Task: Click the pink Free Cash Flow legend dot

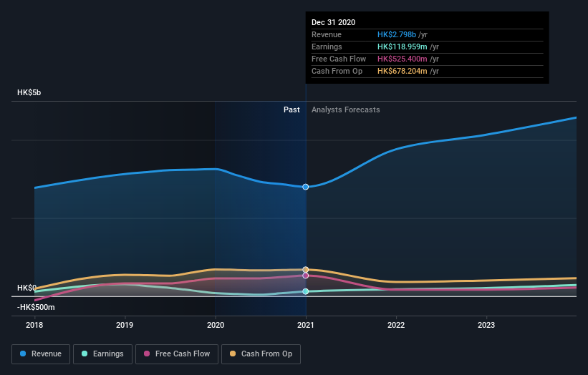Action: [x=147, y=354]
